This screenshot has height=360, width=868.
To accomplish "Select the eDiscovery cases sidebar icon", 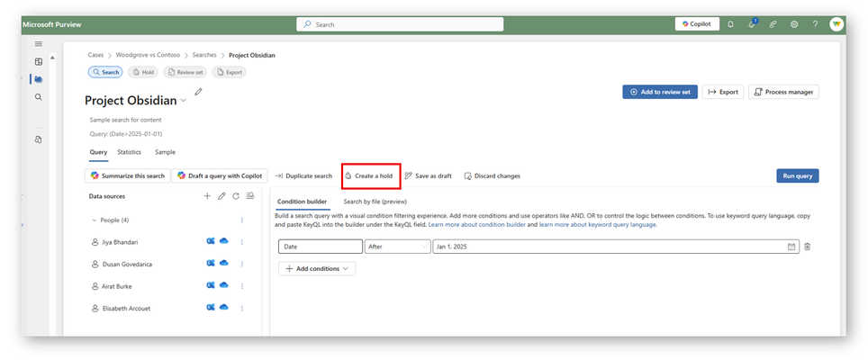I will [x=38, y=79].
